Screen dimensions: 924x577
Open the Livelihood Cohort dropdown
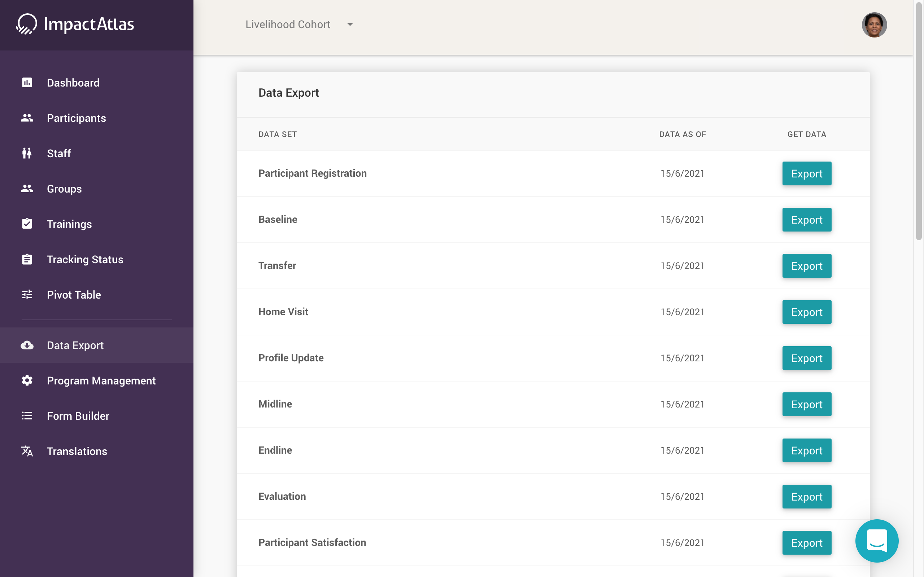pos(288,25)
